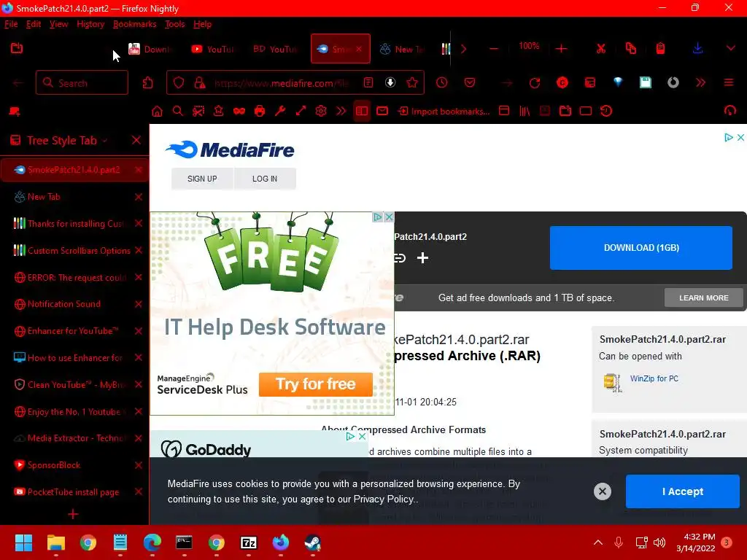This screenshot has height=560, width=747.
Task: Click the plus icon under file name
Action: click(422, 258)
